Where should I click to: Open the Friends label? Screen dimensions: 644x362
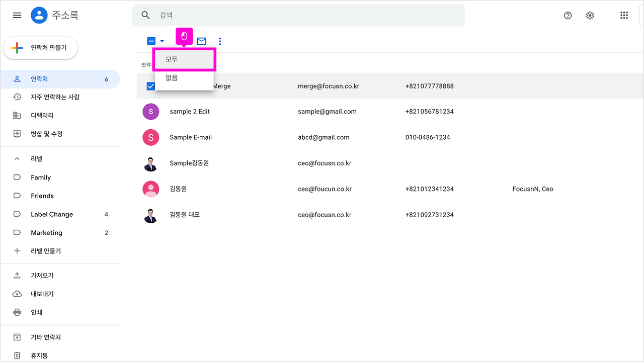click(60, 196)
